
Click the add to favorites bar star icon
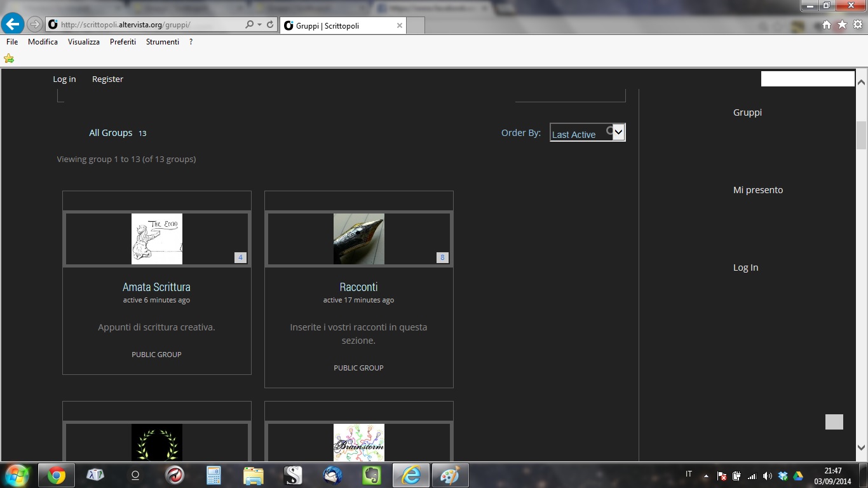[9, 58]
